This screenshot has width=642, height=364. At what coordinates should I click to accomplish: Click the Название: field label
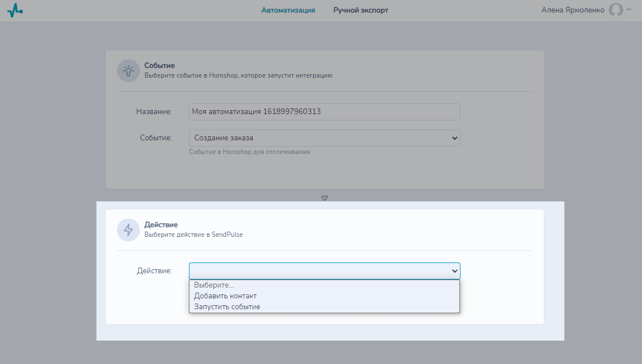point(154,111)
